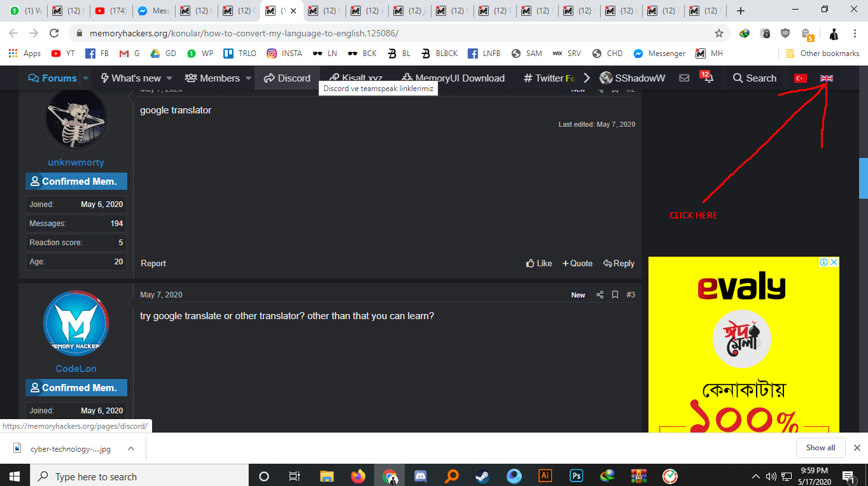Image resolution: width=868 pixels, height=486 pixels.
Task: Open the FB bookmark
Action: [x=97, y=54]
